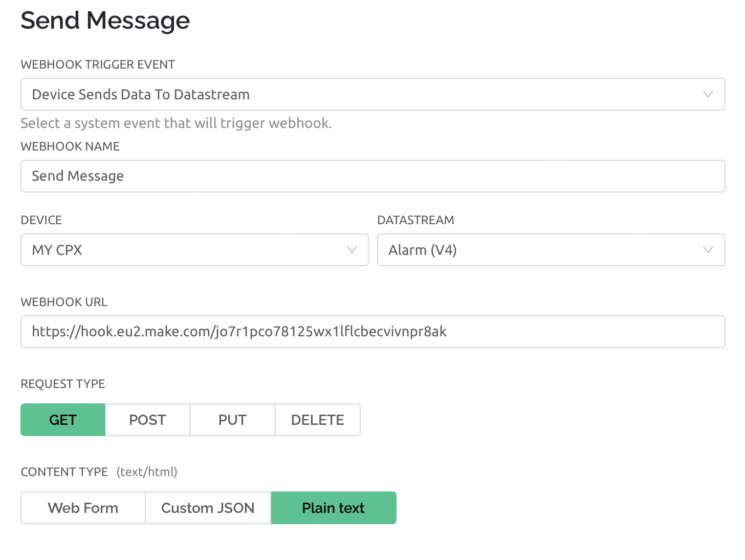Click the system event helper text

point(177,123)
